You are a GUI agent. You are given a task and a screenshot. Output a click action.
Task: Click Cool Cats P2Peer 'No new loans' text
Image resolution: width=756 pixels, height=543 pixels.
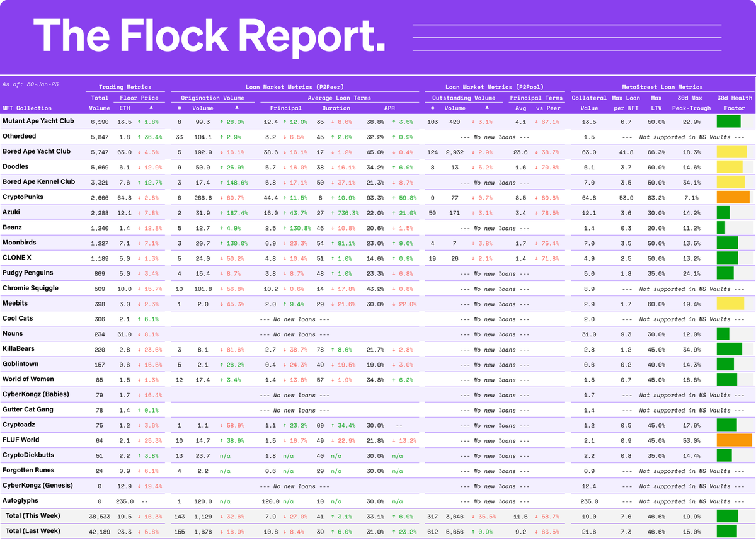[294, 319]
